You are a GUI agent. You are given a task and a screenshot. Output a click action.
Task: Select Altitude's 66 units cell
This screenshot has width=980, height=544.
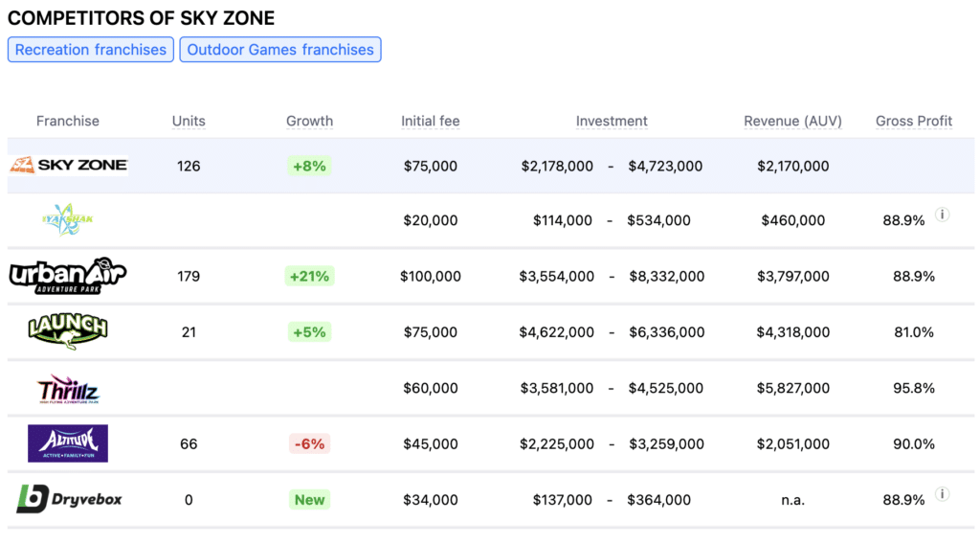(189, 444)
